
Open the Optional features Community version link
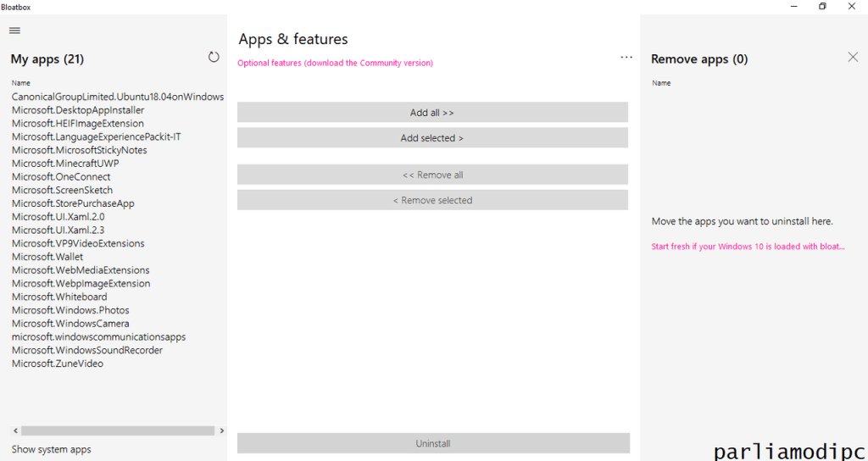click(x=336, y=63)
